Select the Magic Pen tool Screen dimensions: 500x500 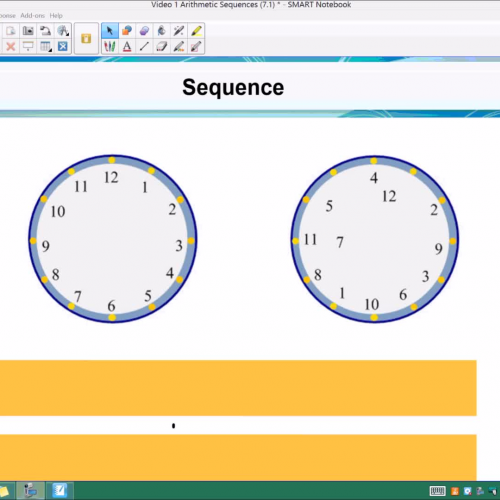(179, 31)
